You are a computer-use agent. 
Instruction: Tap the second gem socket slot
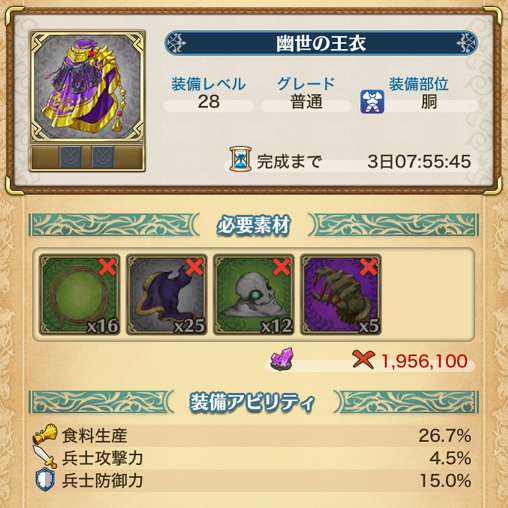tap(103, 157)
